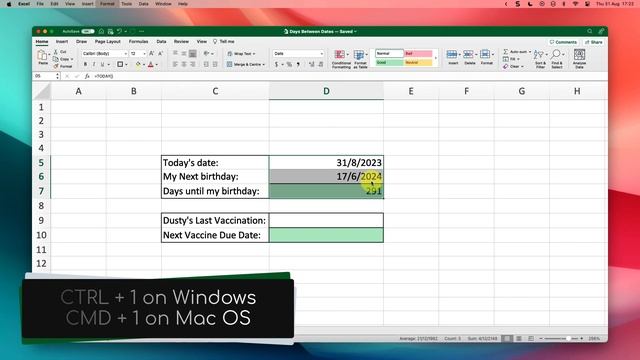The height and width of the screenshot is (360, 640).
Task: Switch to the Page Layout tab
Action: [108, 42]
